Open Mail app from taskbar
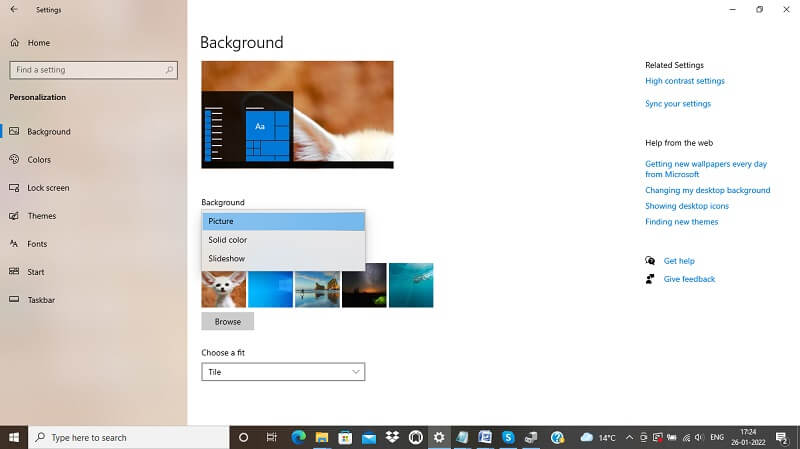 coord(369,438)
